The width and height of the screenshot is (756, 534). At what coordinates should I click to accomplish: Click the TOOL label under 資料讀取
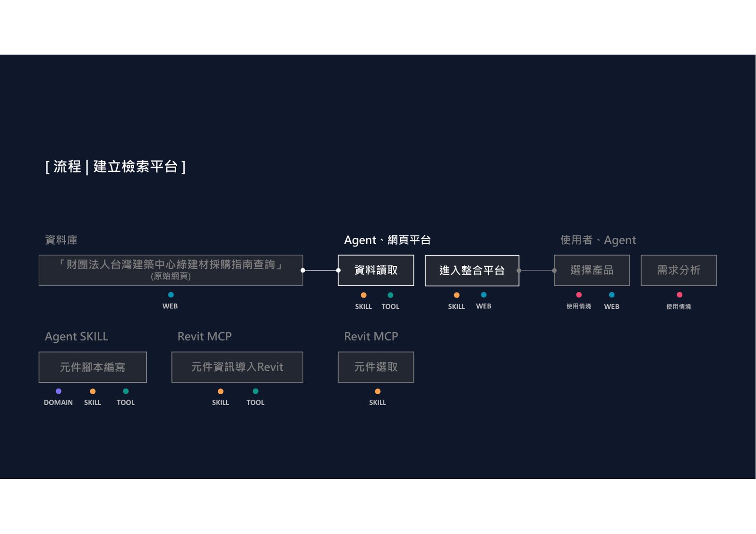390,306
